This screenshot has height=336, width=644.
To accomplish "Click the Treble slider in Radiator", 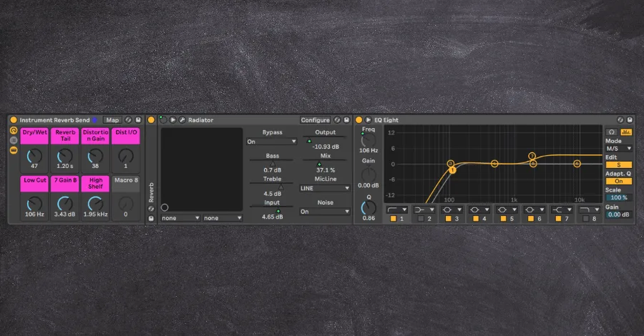I will pyautogui.click(x=272, y=187).
